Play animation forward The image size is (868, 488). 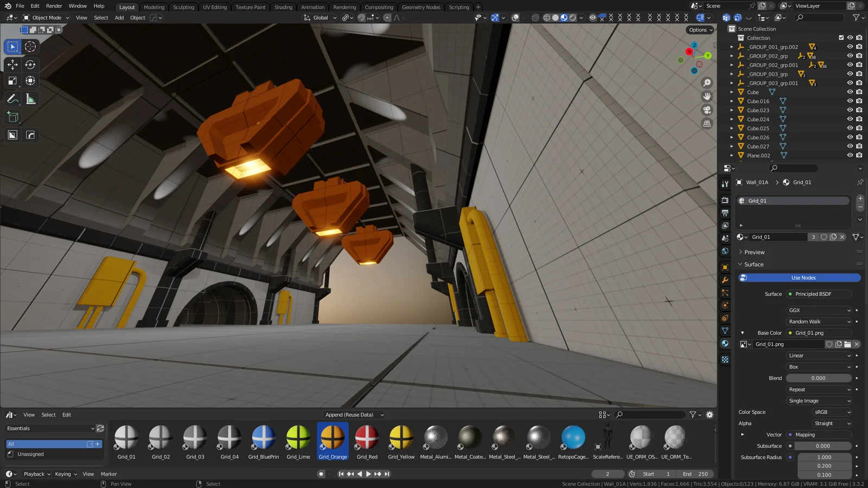[368, 474]
